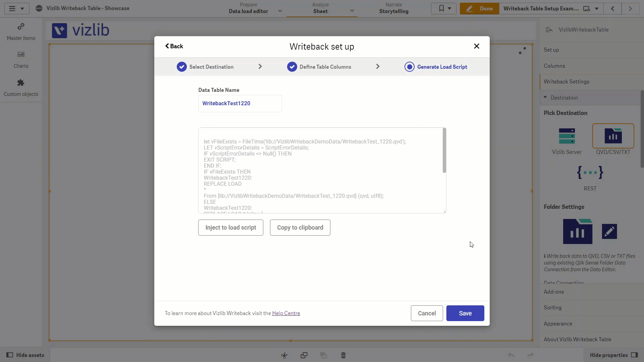The height and width of the screenshot is (362, 644).
Task: Open the bookmarks dropdown
Action: point(443,8)
